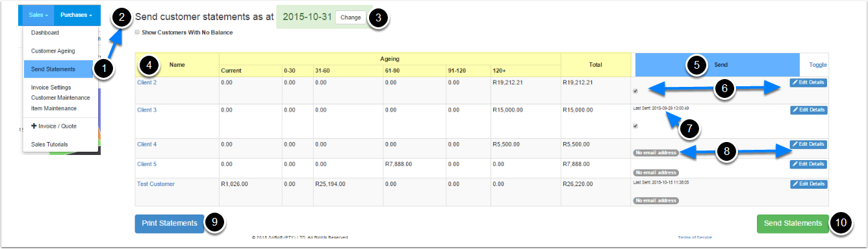This screenshot has height=249, width=868.
Task: Create new Invoice / Quote
Action: point(53,126)
